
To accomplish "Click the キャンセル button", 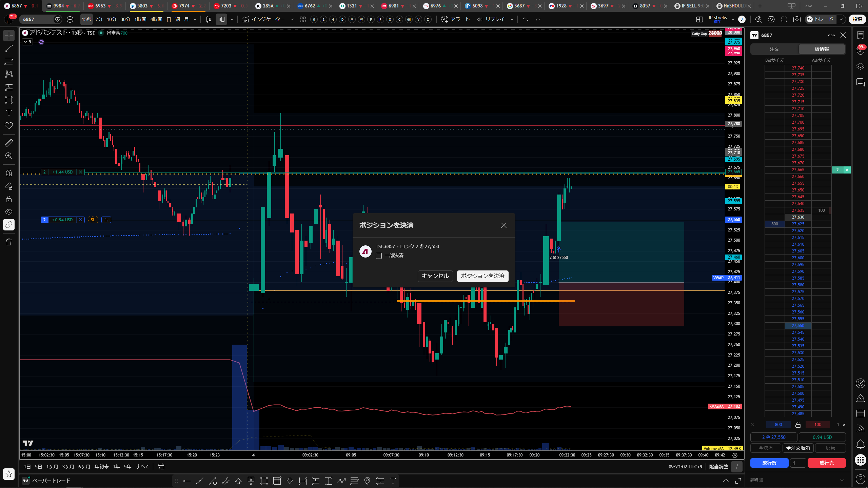I will [435, 276].
